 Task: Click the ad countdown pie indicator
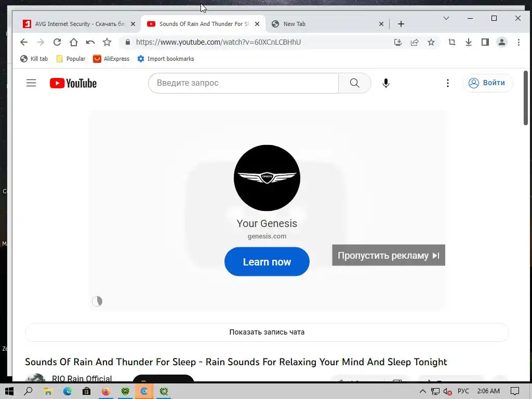[97, 301]
